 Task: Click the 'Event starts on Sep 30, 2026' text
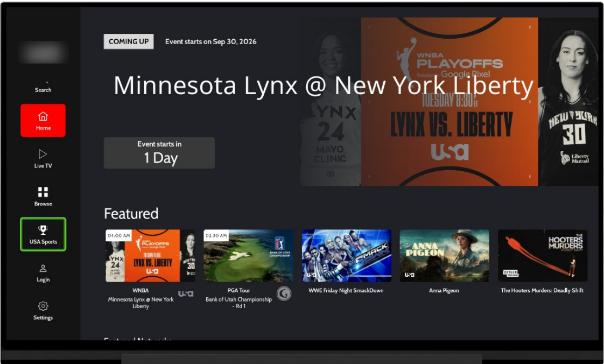click(x=210, y=41)
